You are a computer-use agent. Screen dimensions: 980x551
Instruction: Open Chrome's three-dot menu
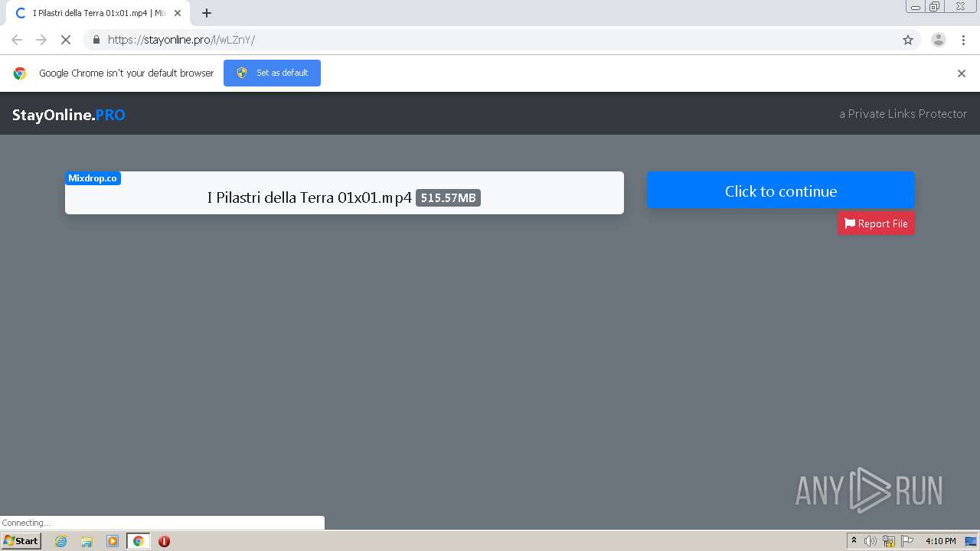[x=963, y=40]
